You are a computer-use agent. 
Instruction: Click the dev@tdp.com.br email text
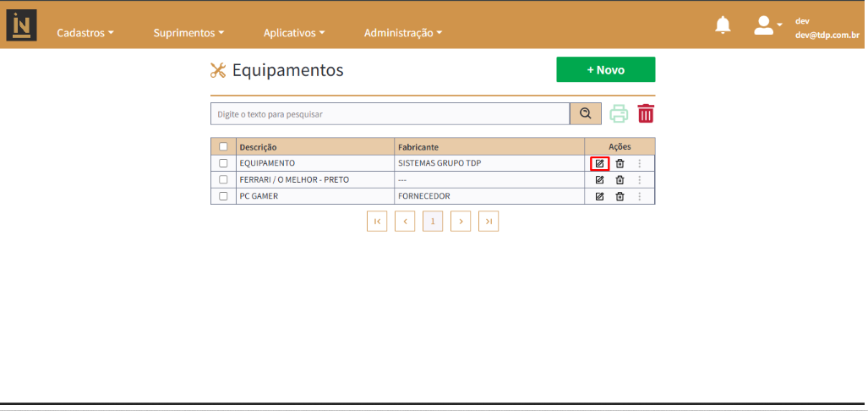[x=827, y=35]
